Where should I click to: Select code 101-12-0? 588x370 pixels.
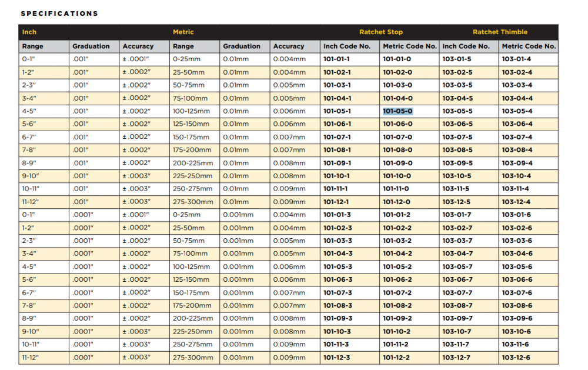pos(396,202)
